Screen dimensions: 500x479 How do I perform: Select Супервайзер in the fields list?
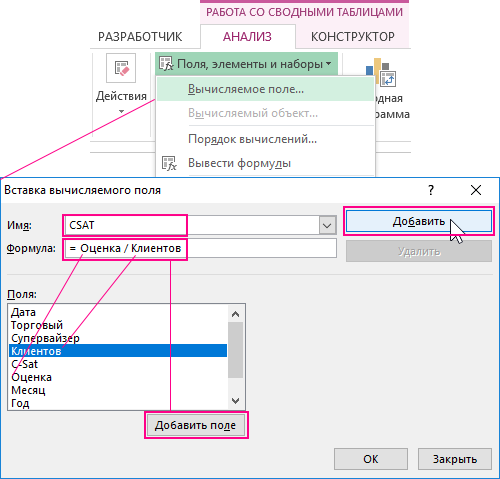118,338
